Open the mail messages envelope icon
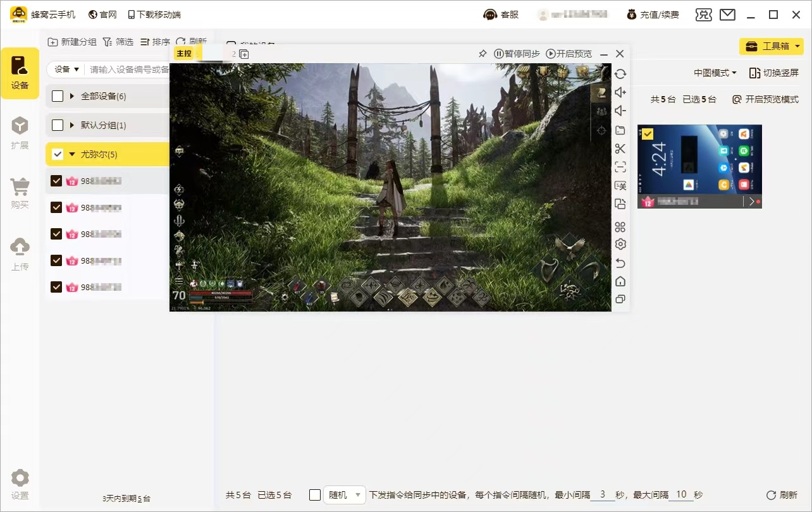Screen dimensions: 812x512 727,15
